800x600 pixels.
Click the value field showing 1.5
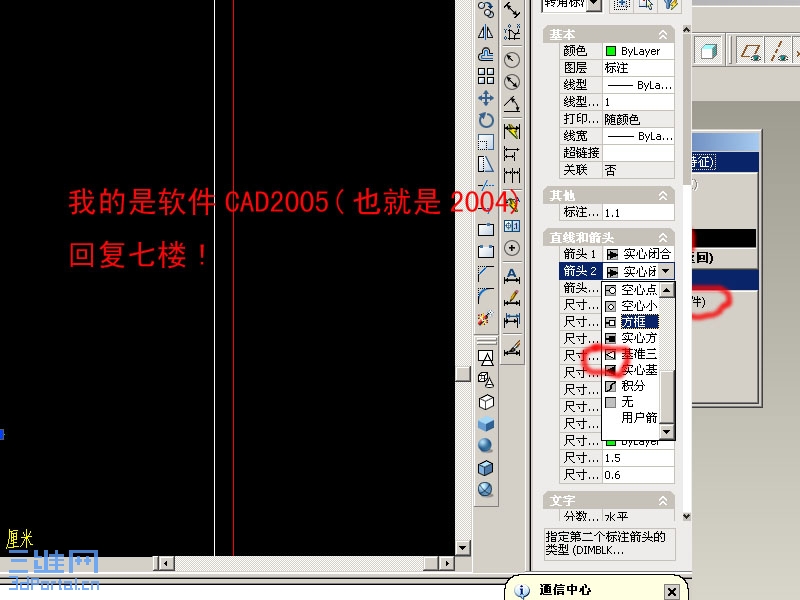pyautogui.click(x=638, y=458)
